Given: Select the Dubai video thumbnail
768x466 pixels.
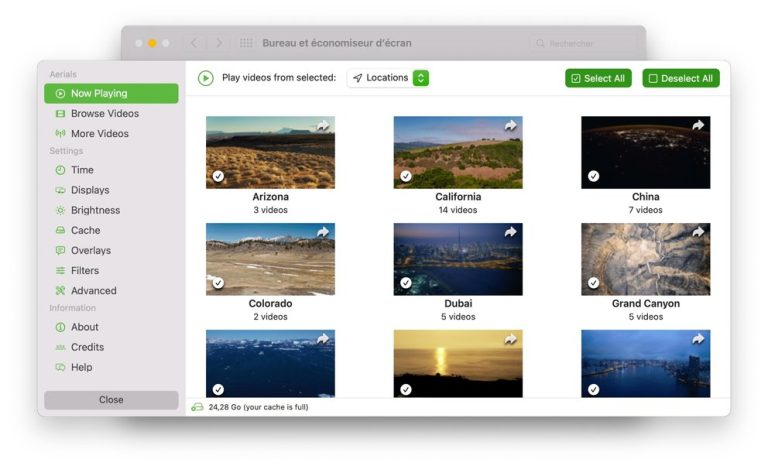Looking at the screenshot, I should [458, 259].
